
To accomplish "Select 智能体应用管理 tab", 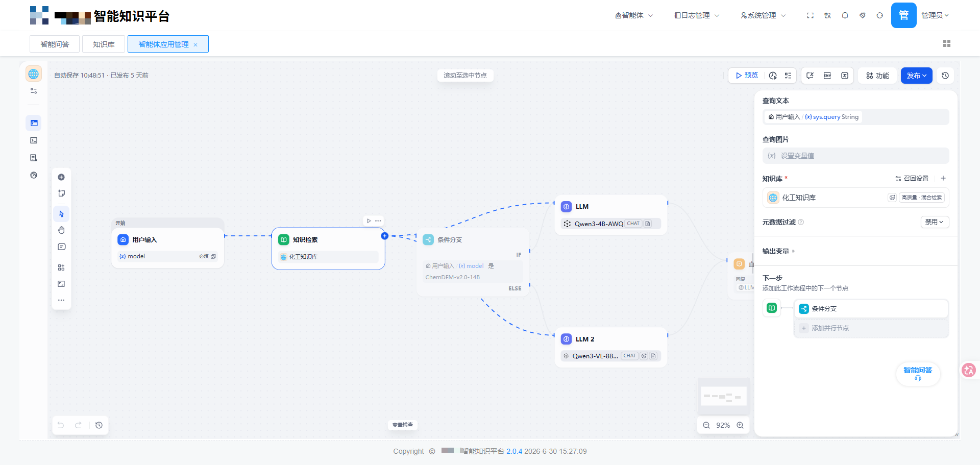I will tap(163, 44).
